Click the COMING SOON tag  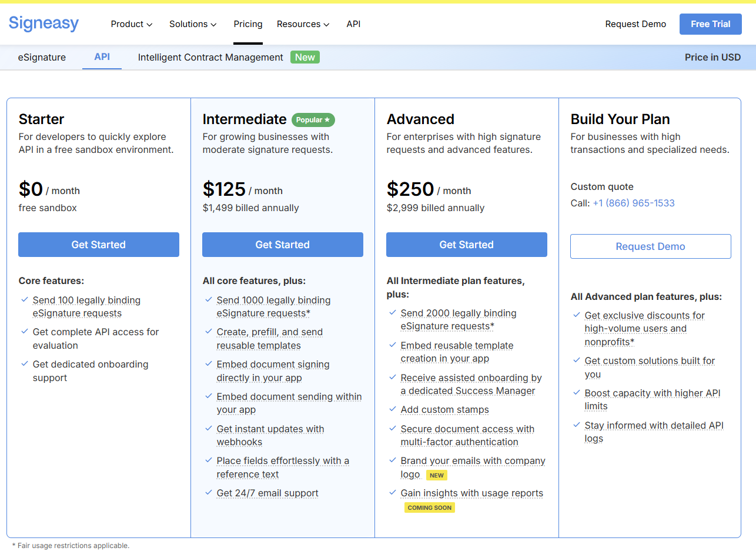(430, 507)
